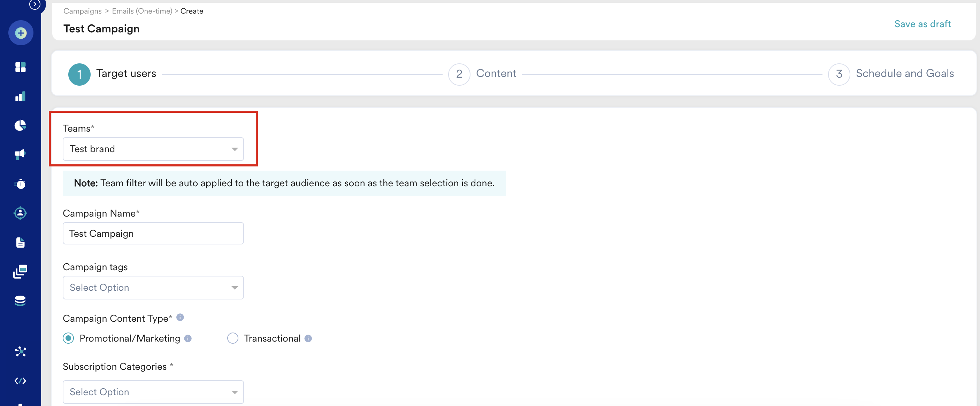Open the dashboard grid icon

pyautogui.click(x=21, y=67)
